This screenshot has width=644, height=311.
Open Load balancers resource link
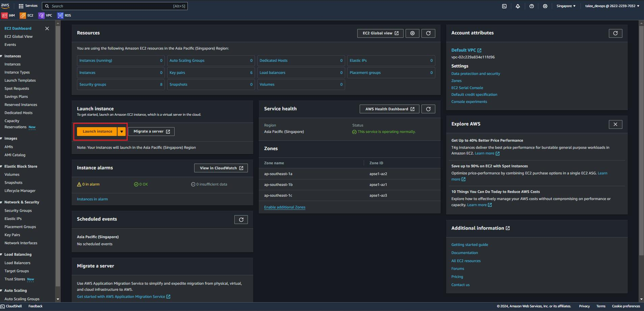tap(272, 73)
